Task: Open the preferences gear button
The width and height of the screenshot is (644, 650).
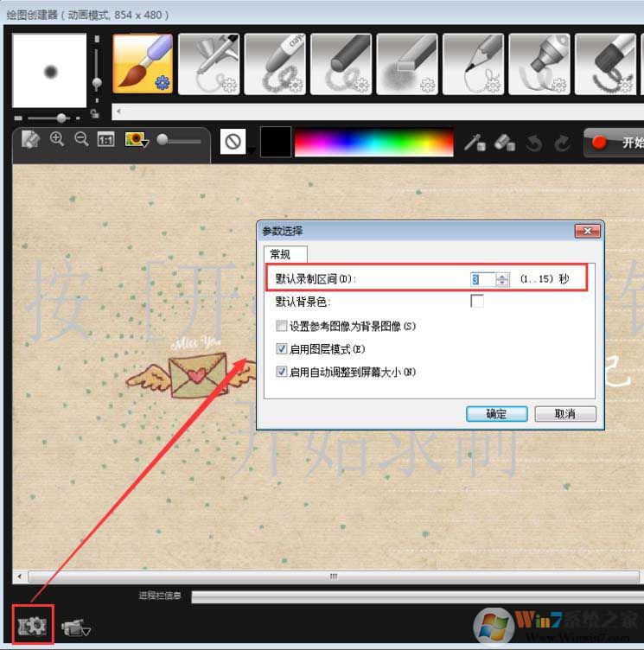Action: 33,625
